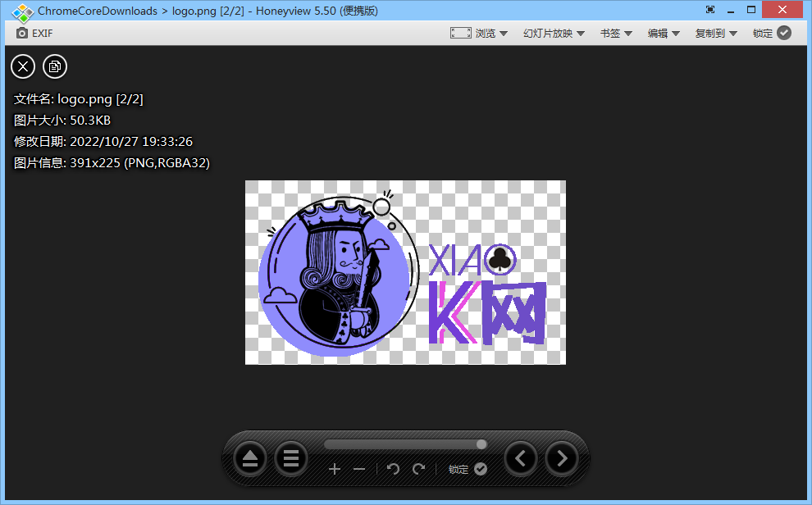Open the 幻灯片放映 slideshow dropdown
This screenshot has height=505, width=812.
pyautogui.click(x=554, y=33)
